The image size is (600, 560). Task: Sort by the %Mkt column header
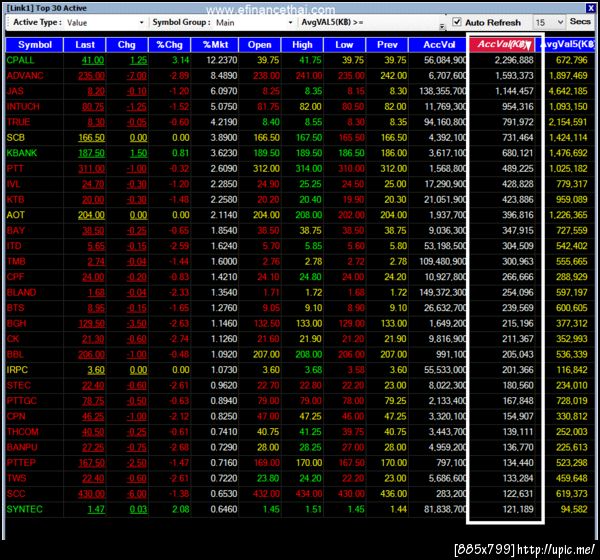[215, 45]
